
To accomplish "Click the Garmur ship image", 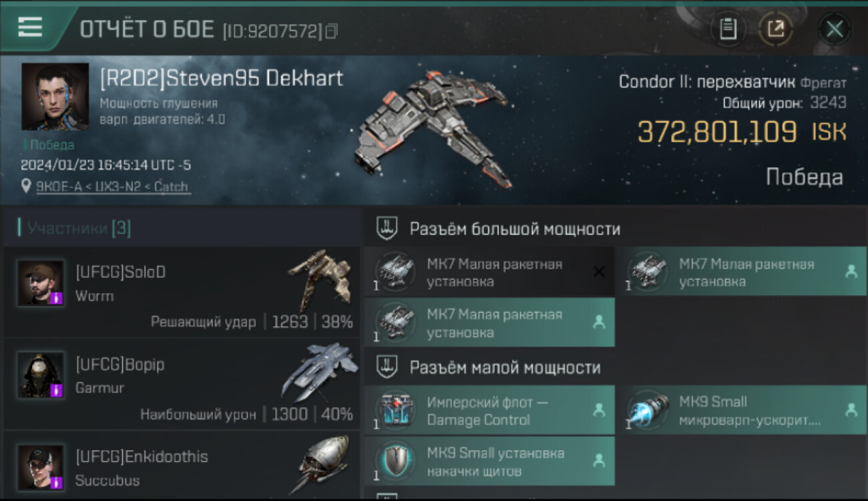I will point(320,370).
